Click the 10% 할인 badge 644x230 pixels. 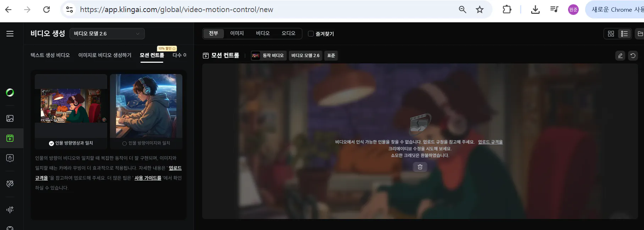click(x=167, y=49)
